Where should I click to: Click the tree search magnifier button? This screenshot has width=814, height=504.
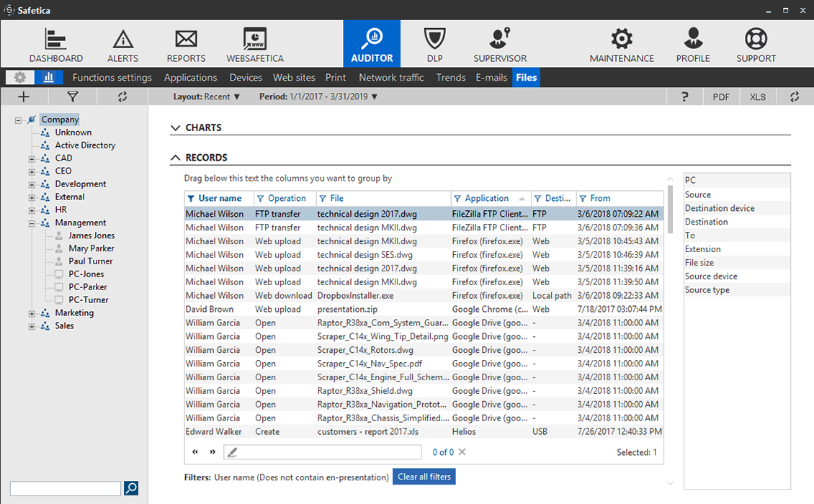pos(131,488)
